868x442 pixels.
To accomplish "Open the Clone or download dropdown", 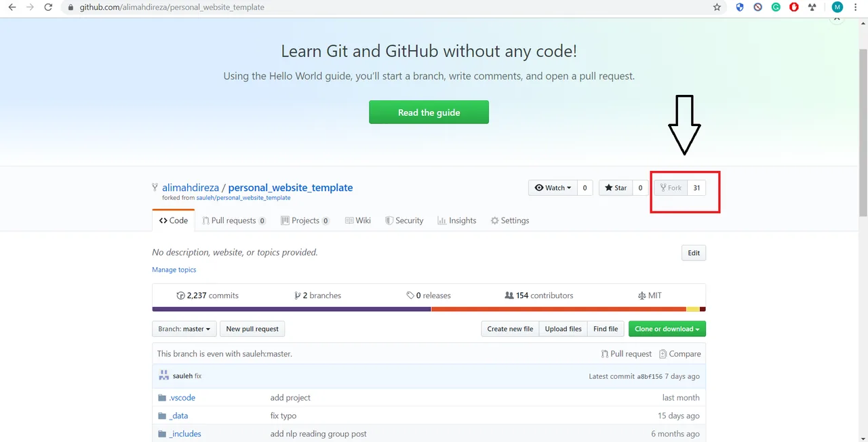I will [x=667, y=329].
